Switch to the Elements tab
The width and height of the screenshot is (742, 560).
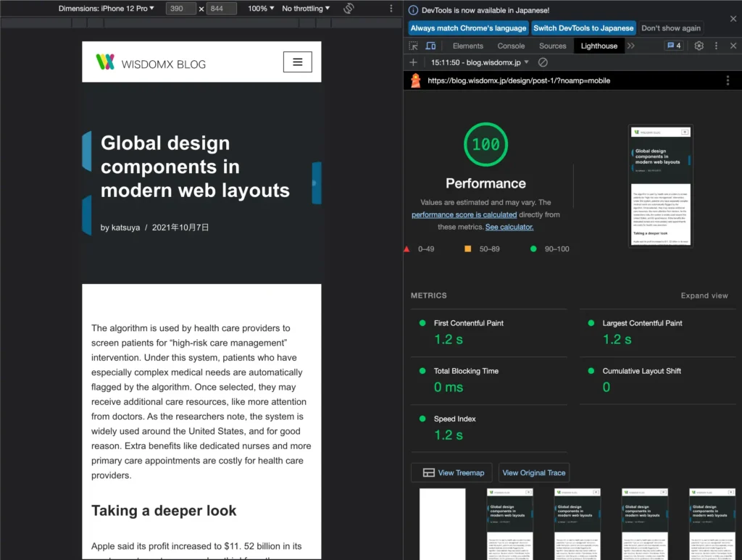(467, 46)
